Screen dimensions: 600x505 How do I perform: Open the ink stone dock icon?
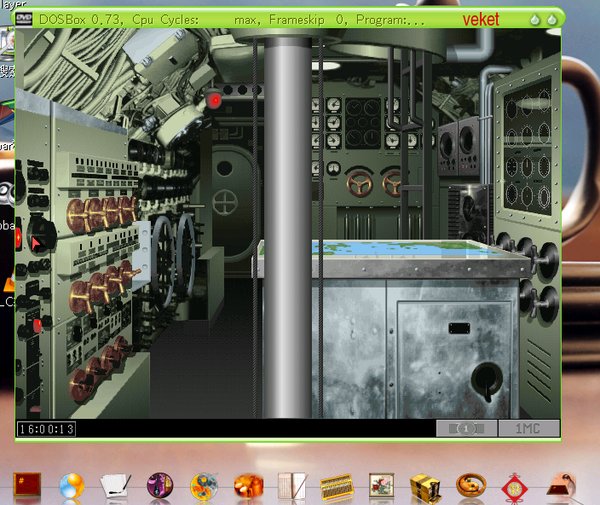pos(561,485)
